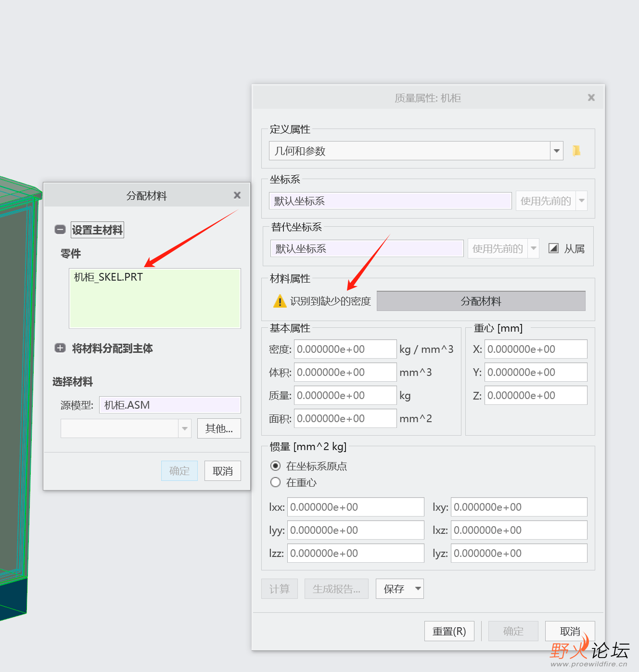Viewport: 639px width, 672px height.
Task: Select the 在重心 radio option
Action: pyautogui.click(x=275, y=482)
